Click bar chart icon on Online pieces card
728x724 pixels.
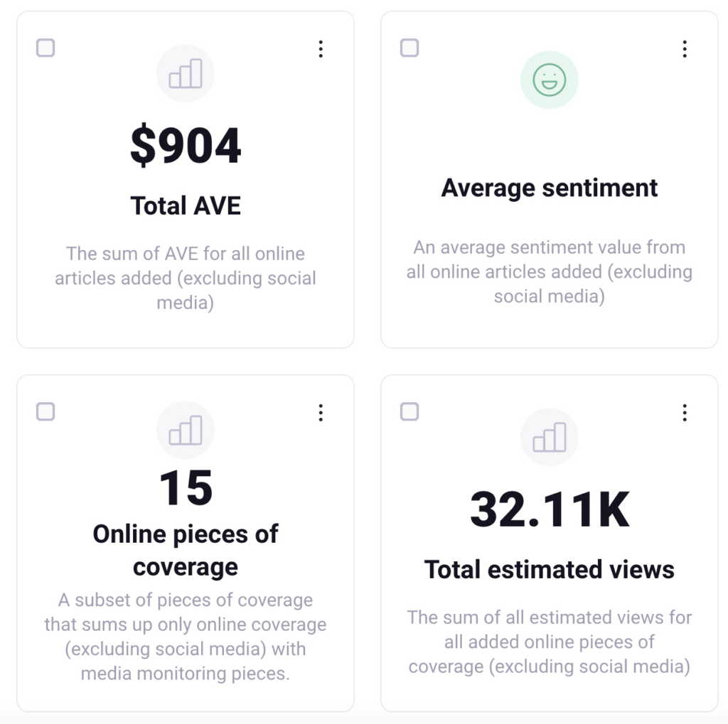tap(186, 431)
